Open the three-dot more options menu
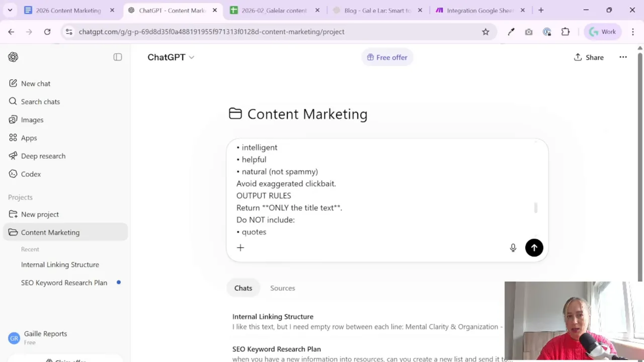Screen dimensions: 644x362 (623, 57)
